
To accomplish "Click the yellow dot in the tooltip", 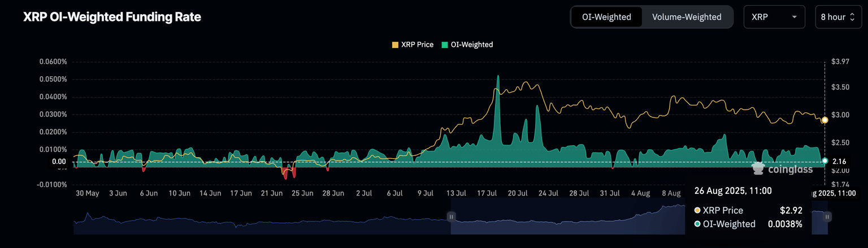I will [x=697, y=210].
